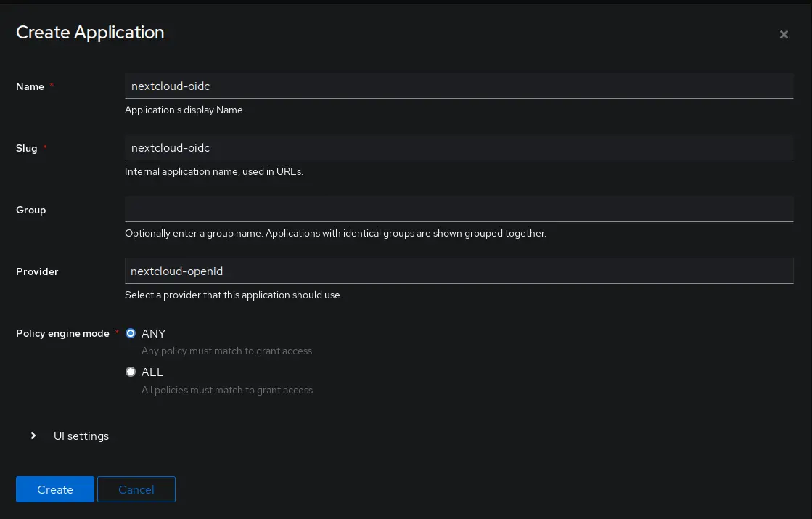Select the ALL policy engine radio button
This screenshot has height=519, width=812.
click(x=131, y=372)
